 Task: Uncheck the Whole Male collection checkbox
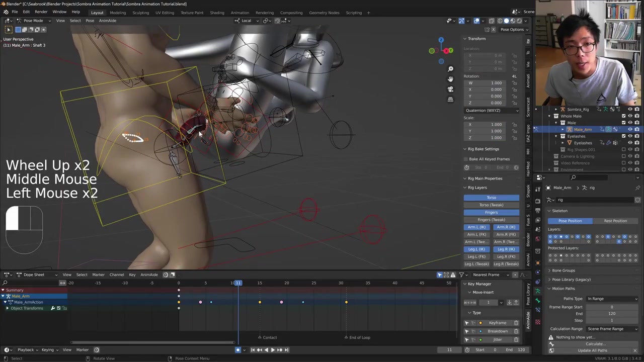[x=623, y=116]
